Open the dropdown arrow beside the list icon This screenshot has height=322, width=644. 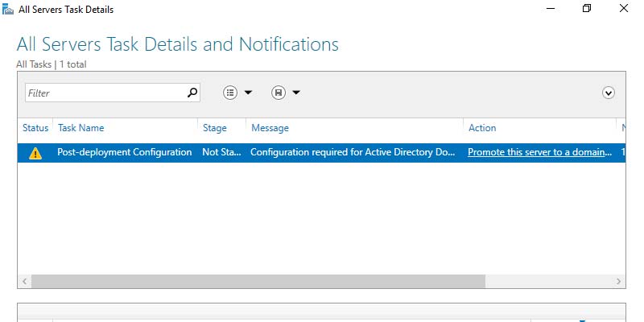coord(248,93)
